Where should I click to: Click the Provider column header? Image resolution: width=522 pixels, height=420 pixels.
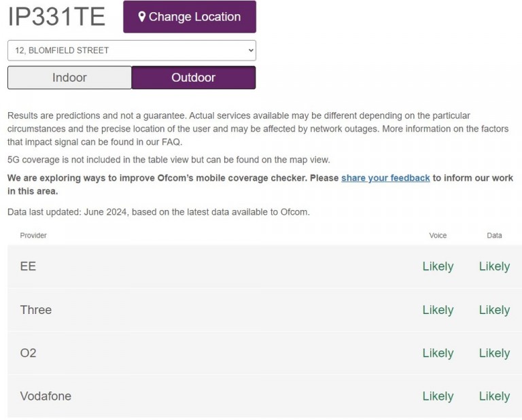point(33,236)
